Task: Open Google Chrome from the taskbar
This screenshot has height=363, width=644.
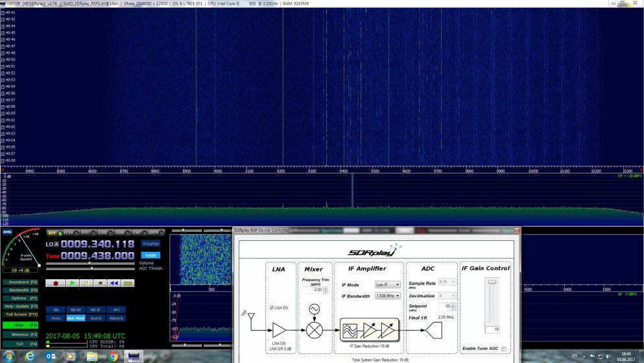Action: pyautogui.click(x=113, y=357)
